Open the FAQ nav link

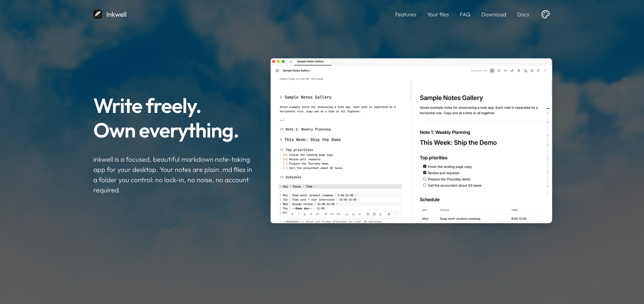tap(465, 15)
